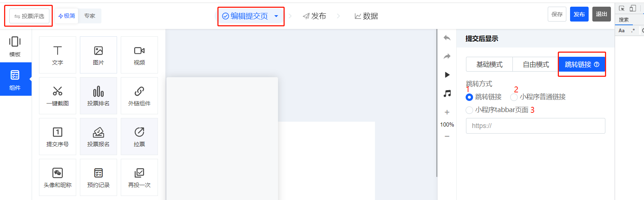
Task: Click the 保存 button
Action: 557,14
